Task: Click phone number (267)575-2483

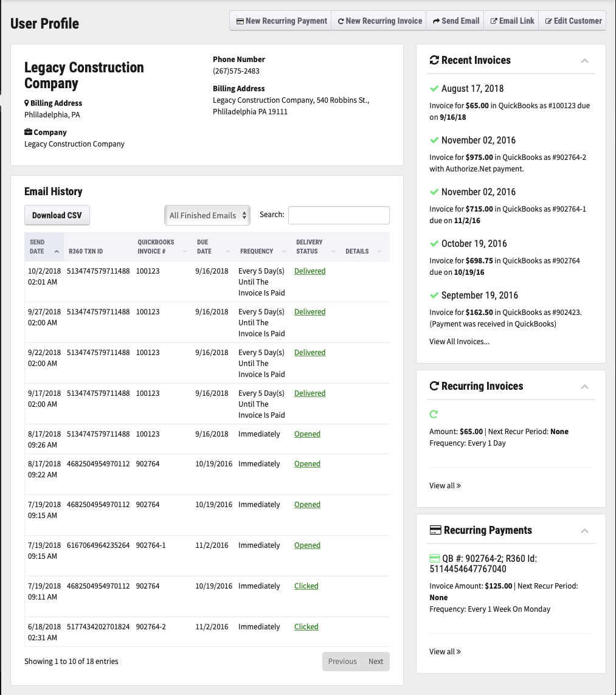Action: tap(236, 71)
